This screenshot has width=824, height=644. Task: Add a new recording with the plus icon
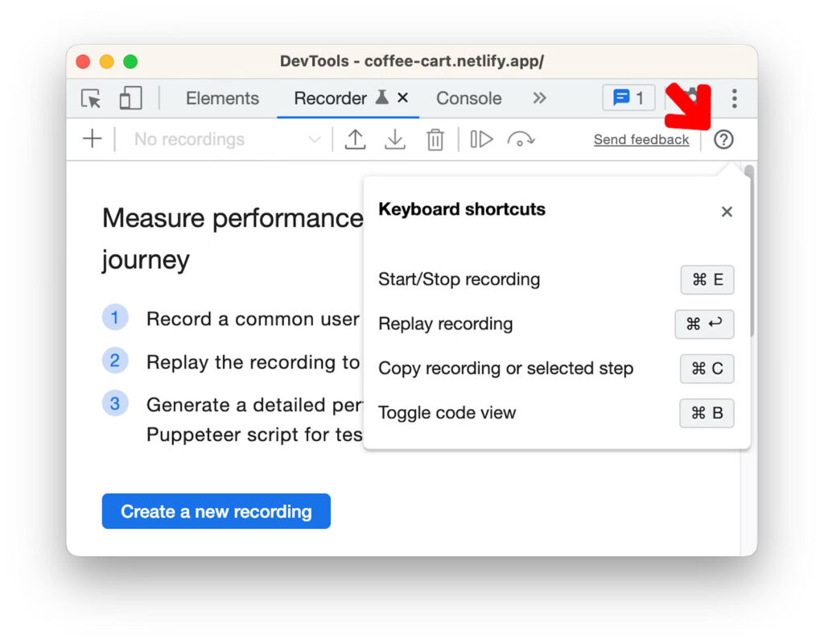pos(91,138)
